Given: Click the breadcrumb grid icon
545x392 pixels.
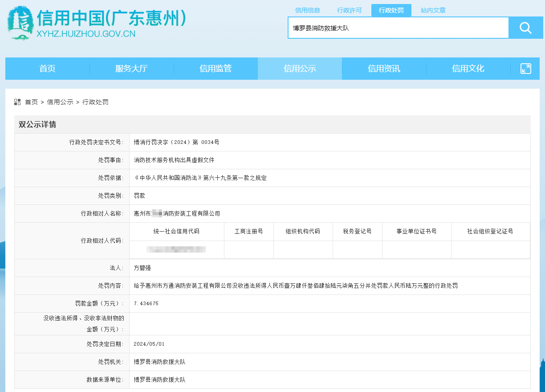Looking at the screenshot, I should pos(17,102).
